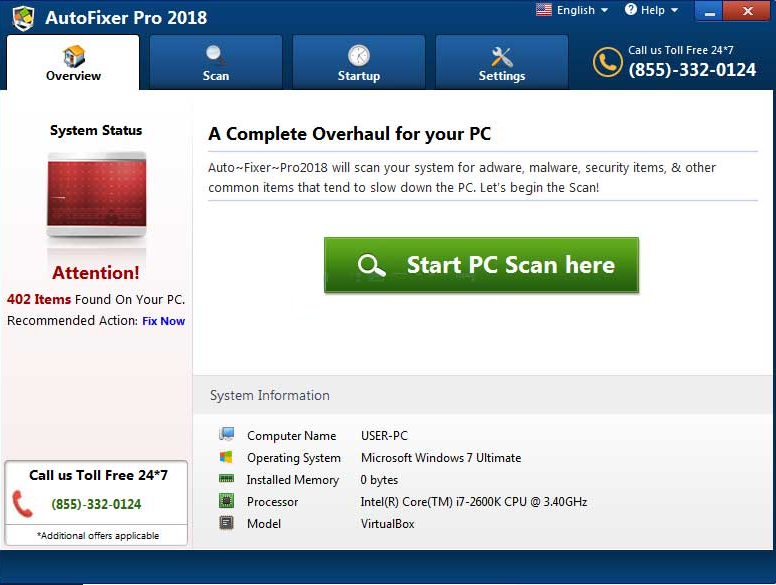The image size is (776, 585).
Task: Click the Installed Memory chip icon
Action: coord(227,479)
